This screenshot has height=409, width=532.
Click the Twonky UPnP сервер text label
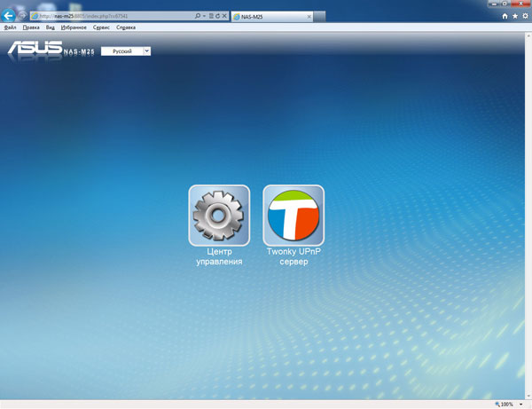tap(293, 256)
